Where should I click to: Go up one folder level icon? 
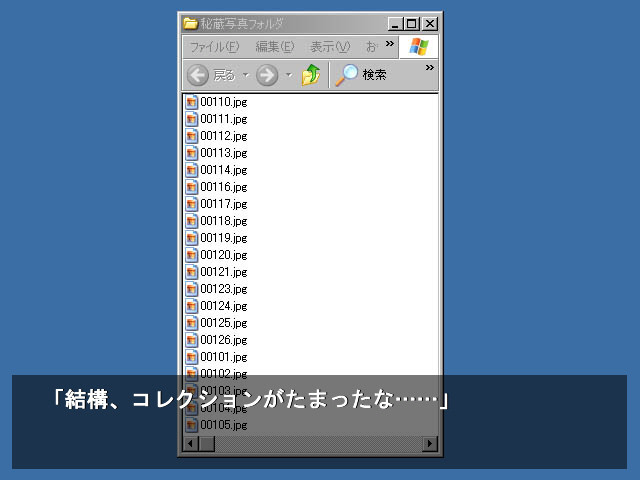click(x=311, y=75)
